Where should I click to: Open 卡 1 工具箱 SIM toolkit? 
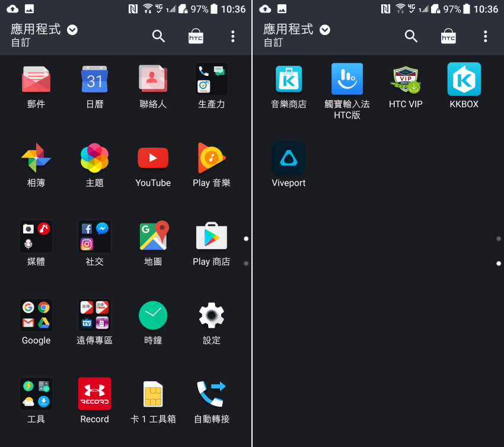[153, 394]
